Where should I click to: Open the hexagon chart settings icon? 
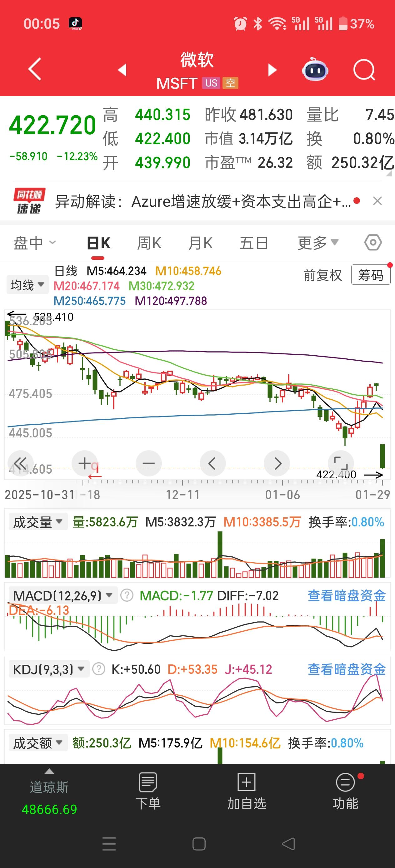click(373, 242)
